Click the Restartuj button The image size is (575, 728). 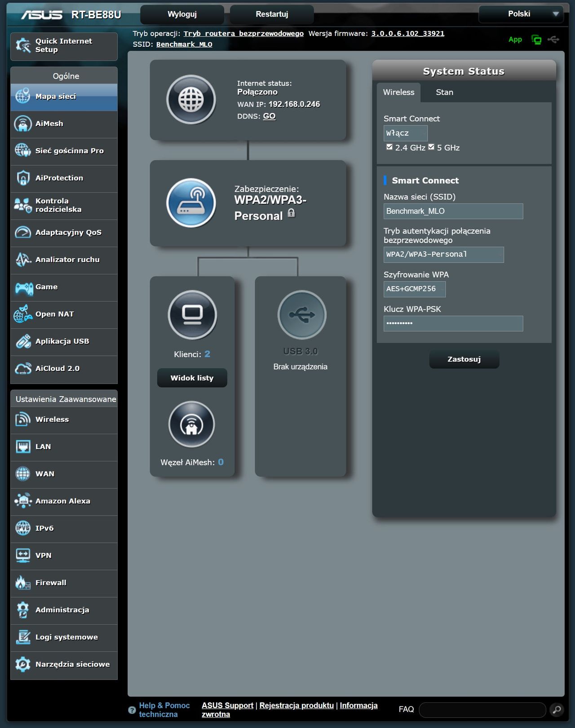(x=272, y=14)
